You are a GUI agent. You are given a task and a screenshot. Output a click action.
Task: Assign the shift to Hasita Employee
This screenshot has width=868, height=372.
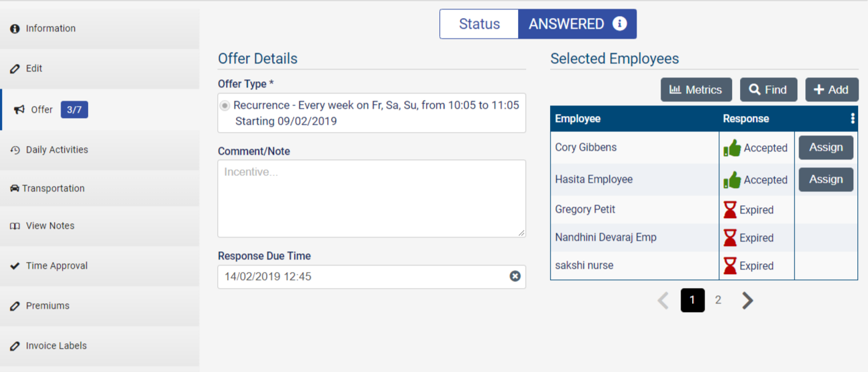click(825, 179)
